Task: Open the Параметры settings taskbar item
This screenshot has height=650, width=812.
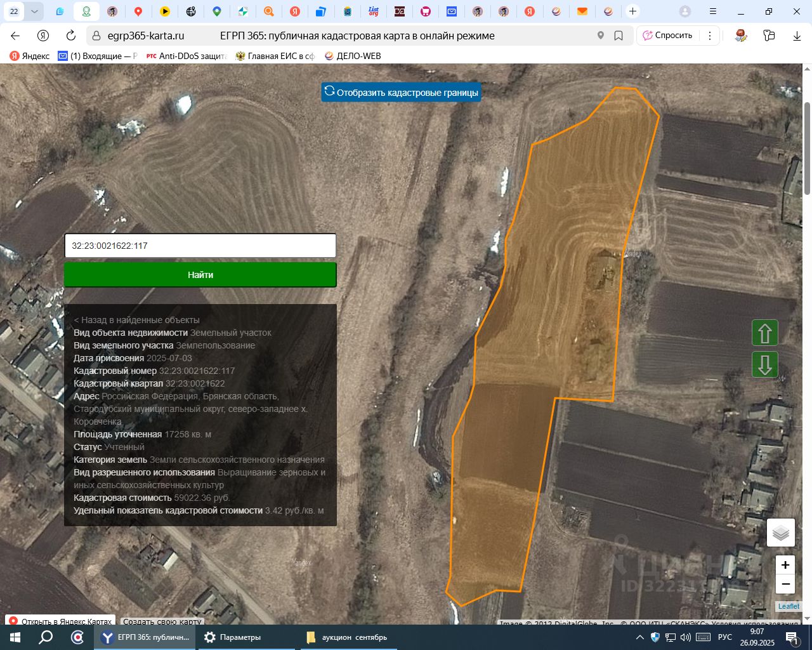Action: [x=247, y=637]
